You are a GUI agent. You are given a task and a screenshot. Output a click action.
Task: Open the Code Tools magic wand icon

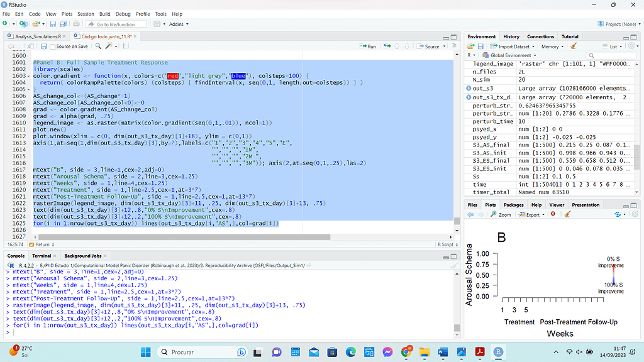click(x=108, y=47)
